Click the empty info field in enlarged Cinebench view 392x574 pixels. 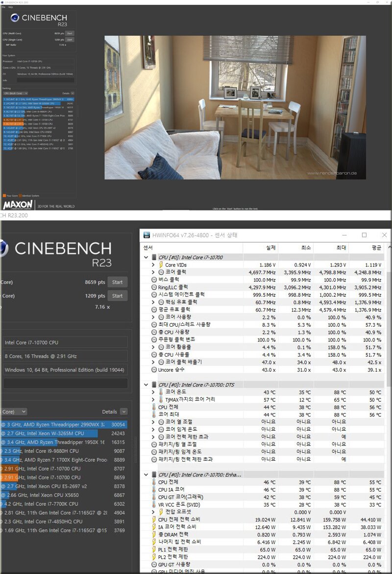[x=66, y=383]
